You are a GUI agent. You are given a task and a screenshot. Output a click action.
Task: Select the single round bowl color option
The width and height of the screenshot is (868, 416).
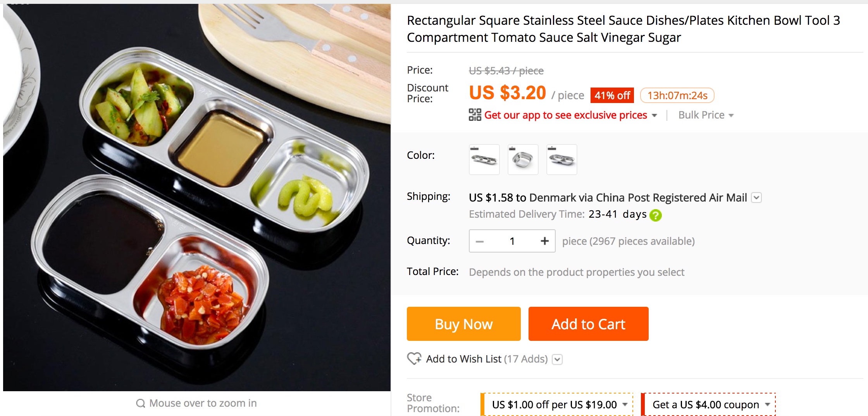(x=523, y=159)
